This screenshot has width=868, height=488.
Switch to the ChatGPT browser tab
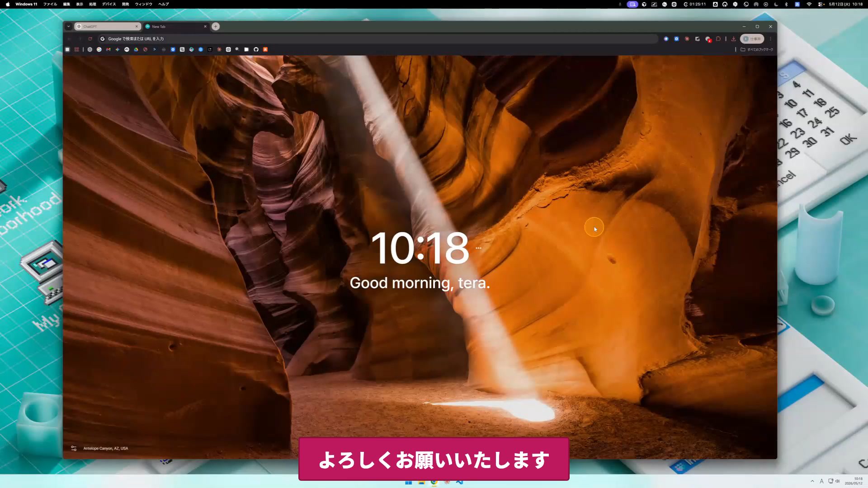(107, 27)
